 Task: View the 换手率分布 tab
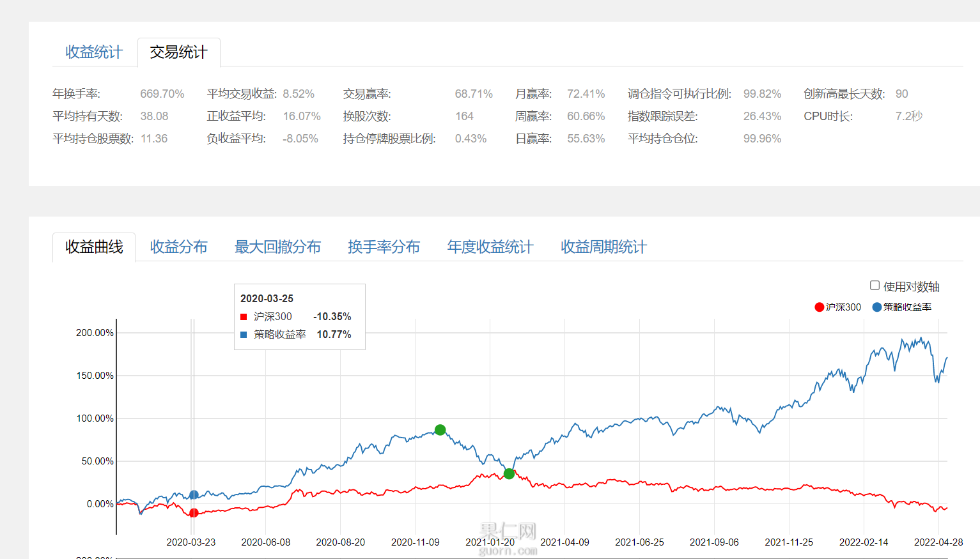tap(384, 247)
